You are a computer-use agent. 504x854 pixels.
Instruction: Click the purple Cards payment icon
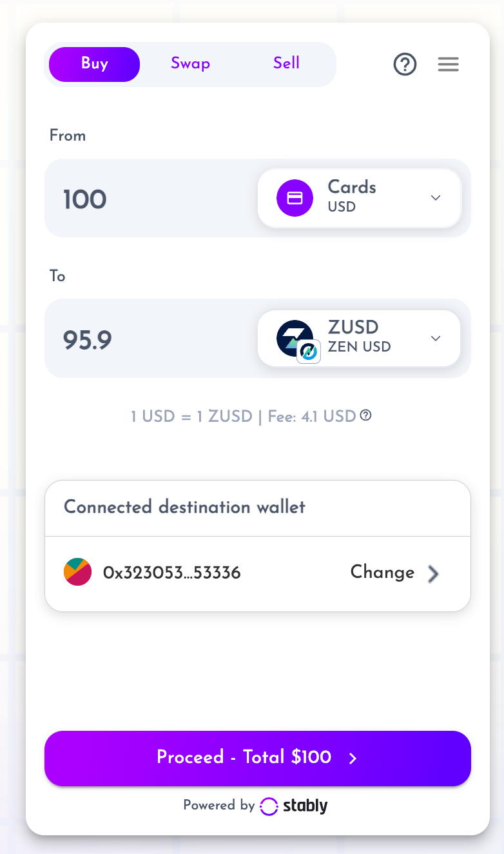(x=295, y=198)
